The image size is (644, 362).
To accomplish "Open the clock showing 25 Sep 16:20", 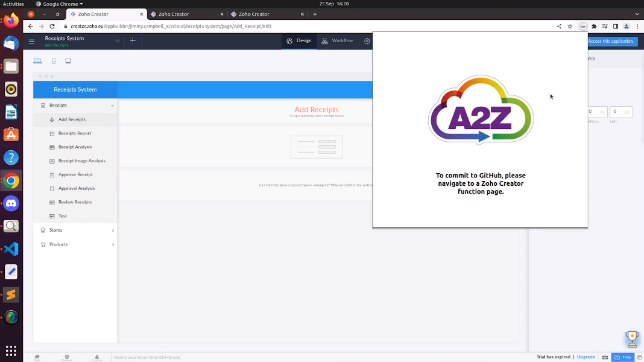I will tap(334, 4).
